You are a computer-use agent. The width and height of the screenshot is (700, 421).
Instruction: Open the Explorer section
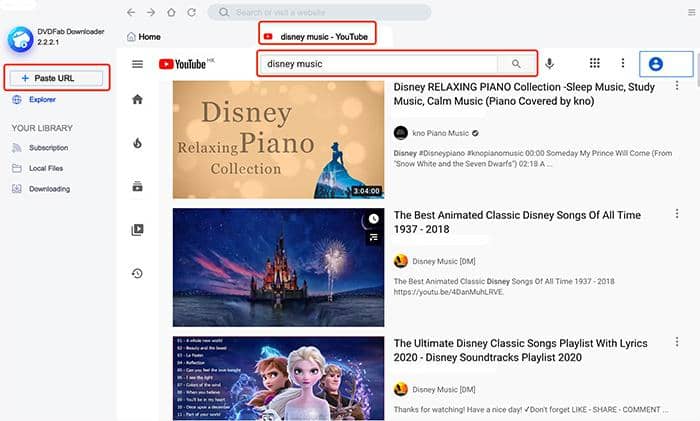pos(42,100)
